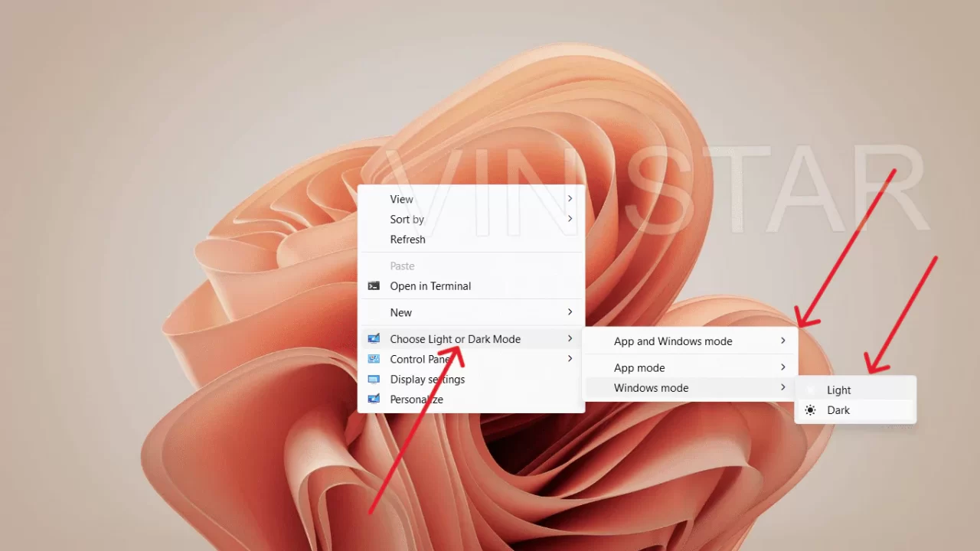
Task: Click the Choose Light or Dark Mode icon
Action: pos(374,339)
